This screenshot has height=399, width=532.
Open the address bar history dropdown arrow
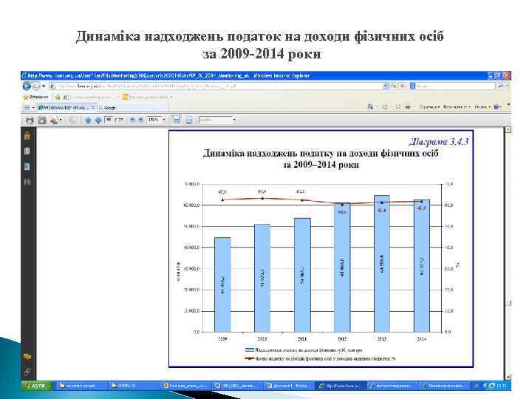tap(386, 86)
